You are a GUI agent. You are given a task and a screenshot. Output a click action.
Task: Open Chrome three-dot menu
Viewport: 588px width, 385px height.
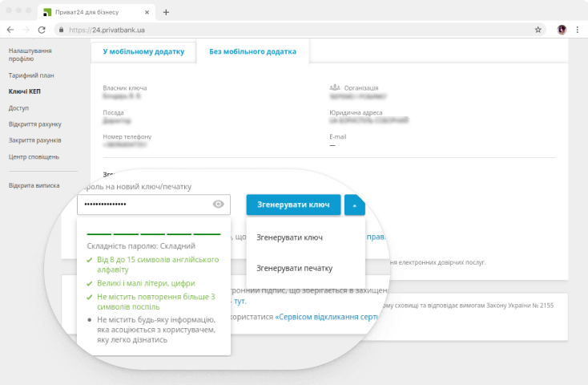tap(578, 29)
